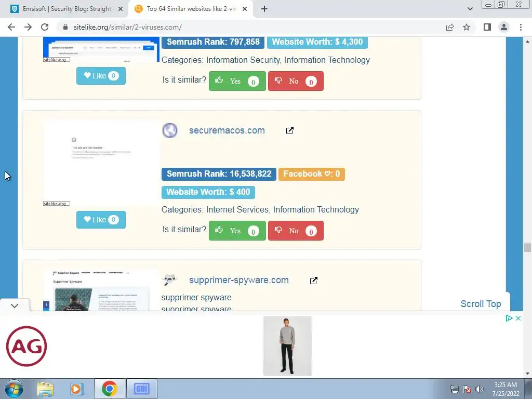Close the sitelike similar websites tab
532x399 pixels.
245,9
